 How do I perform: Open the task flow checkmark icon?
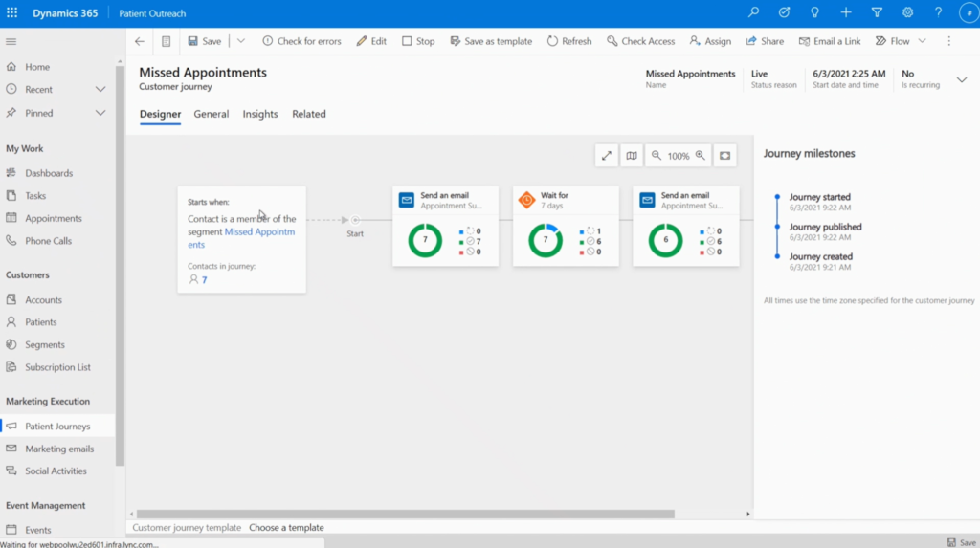coord(785,12)
